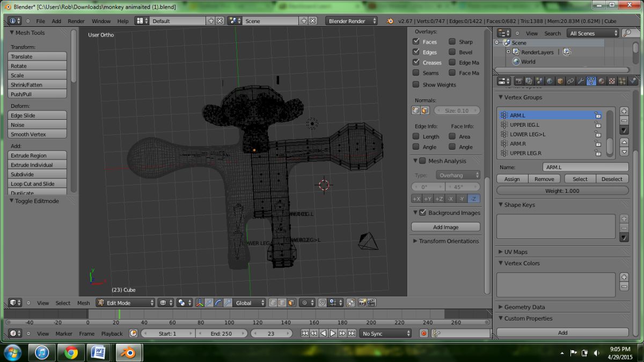Open the Material properties tab

click(601, 81)
